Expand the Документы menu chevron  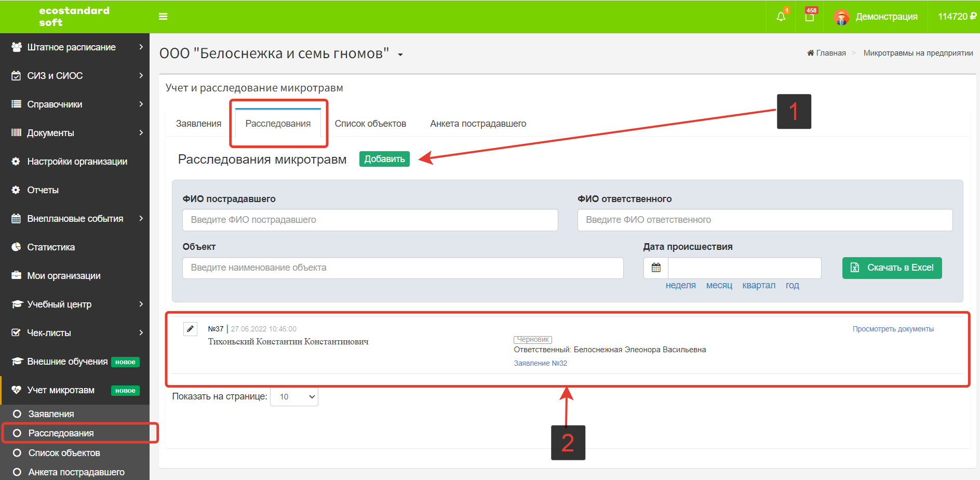[141, 133]
